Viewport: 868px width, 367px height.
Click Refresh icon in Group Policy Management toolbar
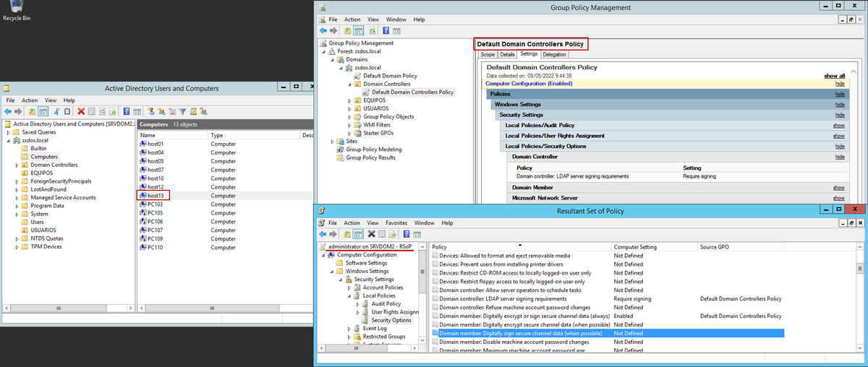tap(373, 30)
